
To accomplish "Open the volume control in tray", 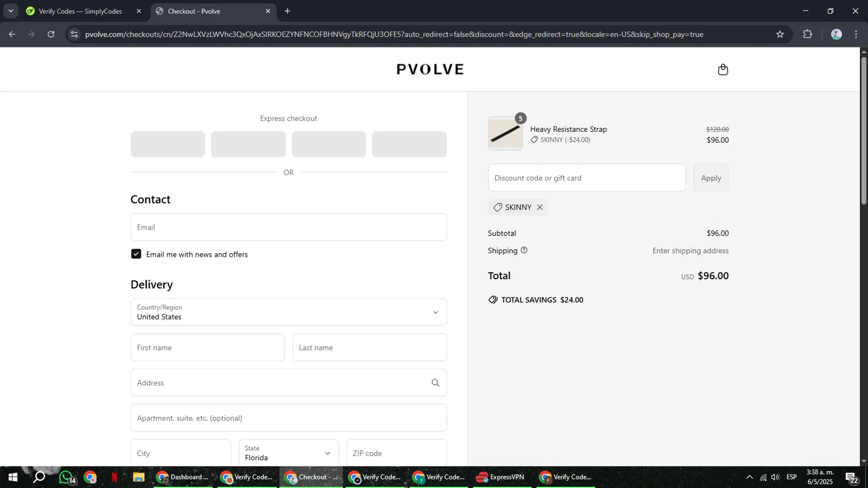I will pyautogui.click(x=775, y=478).
